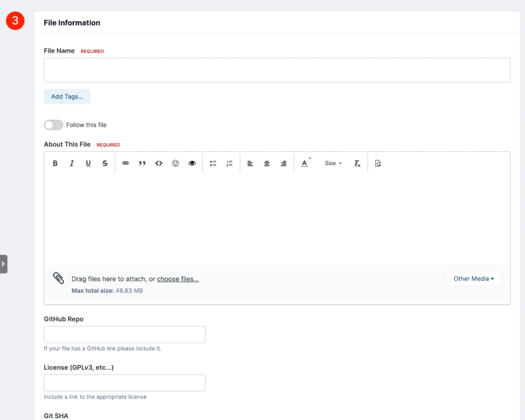525x420 pixels.
Task: Expand the collapsed side panel arrow
Action: (3, 264)
